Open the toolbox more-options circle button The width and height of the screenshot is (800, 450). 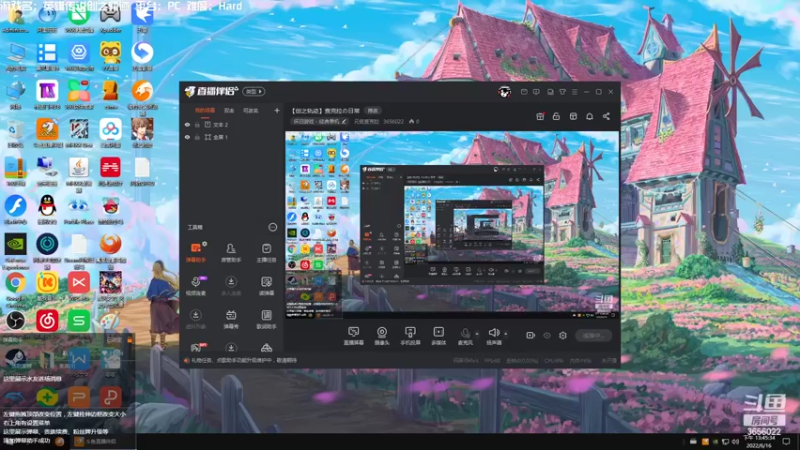point(272,227)
